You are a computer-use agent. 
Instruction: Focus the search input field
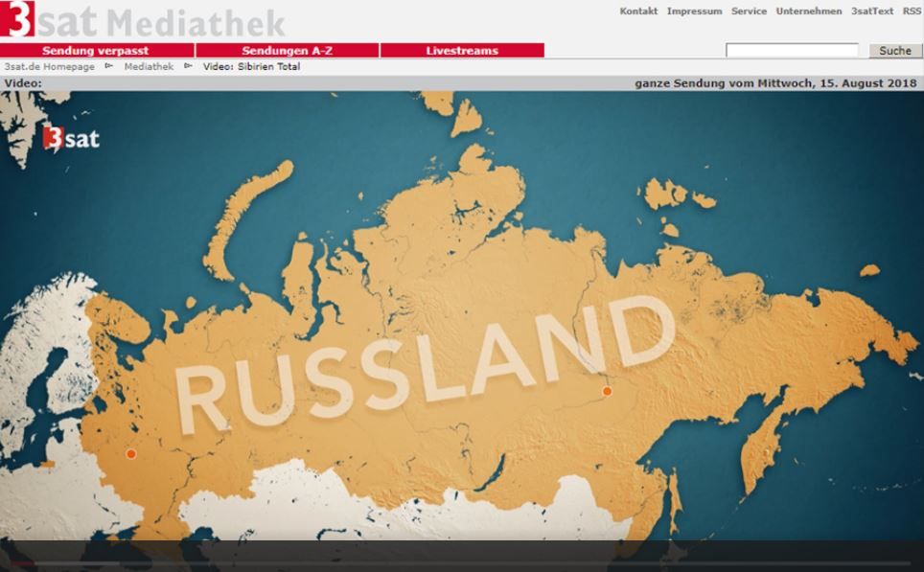[x=792, y=51]
